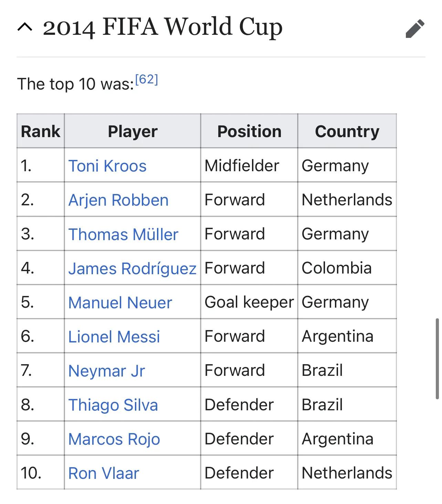This screenshot has height=504, width=442.
Task: Click the Country column header
Action: click(347, 131)
